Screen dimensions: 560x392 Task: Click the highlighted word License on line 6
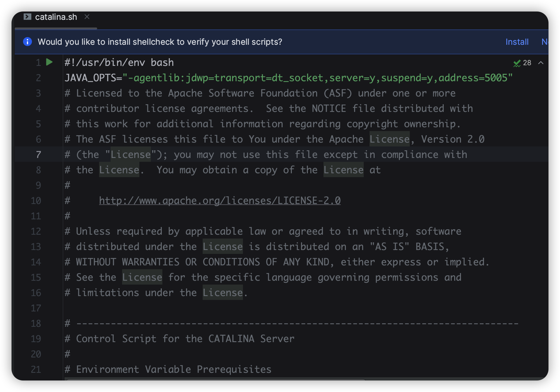(389, 139)
